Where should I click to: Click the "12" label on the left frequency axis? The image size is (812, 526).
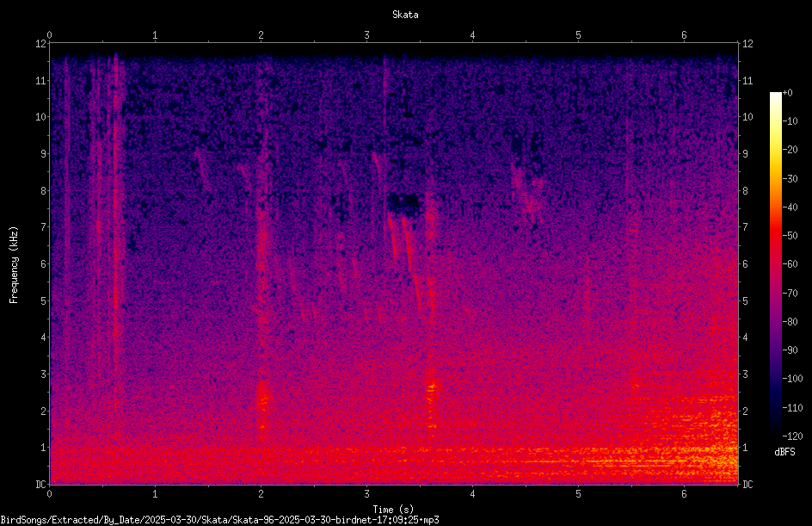pos(40,44)
